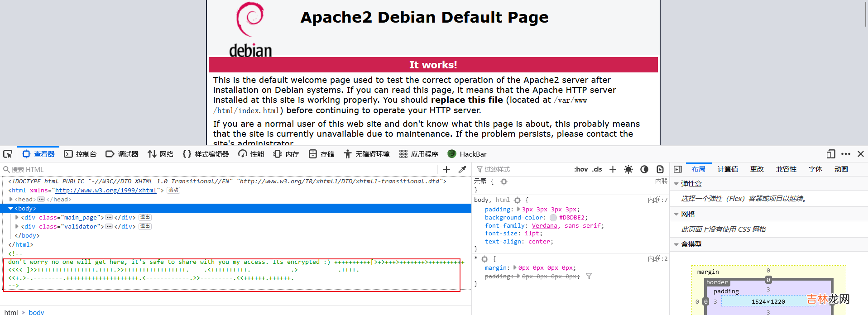Viewport: 868px width, 315px height.
Task: Open the HackBar panel
Action: 467,154
